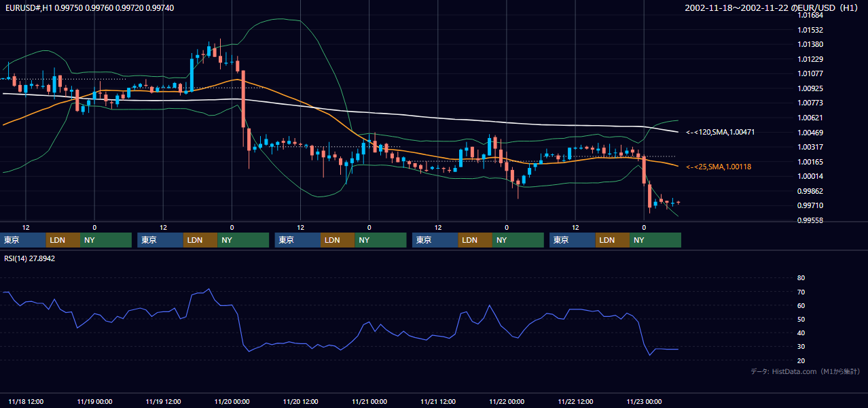Click price axis value 1.00165
868x408 pixels.
click(x=811, y=162)
